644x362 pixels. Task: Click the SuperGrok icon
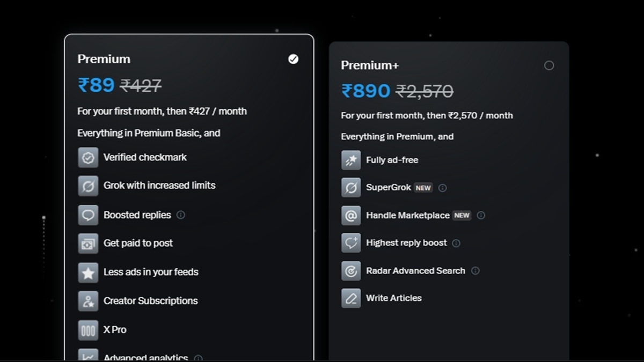tap(351, 188)
